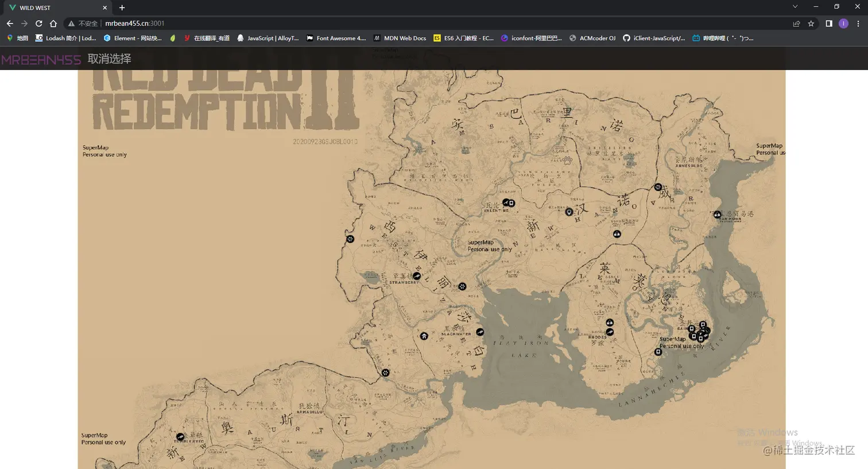This screenshot has width=868, height=469.
Task: Open the MDN Web Docs bookmark
Action: pyautogui.click(x=400, y=38)
